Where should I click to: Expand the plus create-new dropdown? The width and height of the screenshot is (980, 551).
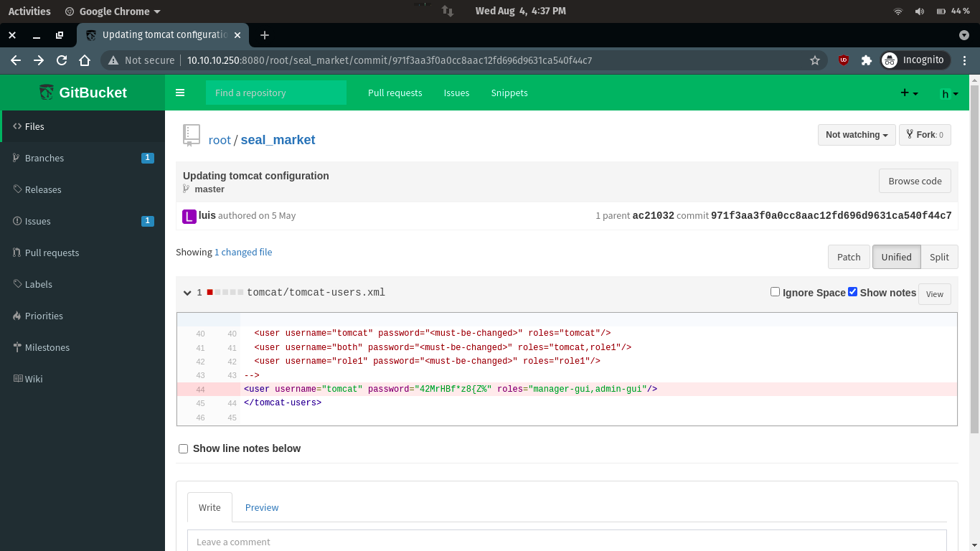[908, 93]
